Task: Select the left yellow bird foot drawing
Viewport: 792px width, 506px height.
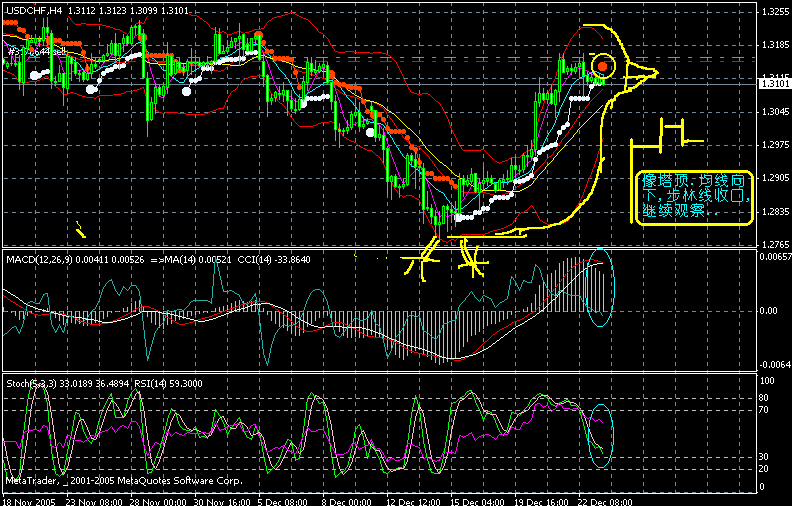Action: click(x=424, y=262)
